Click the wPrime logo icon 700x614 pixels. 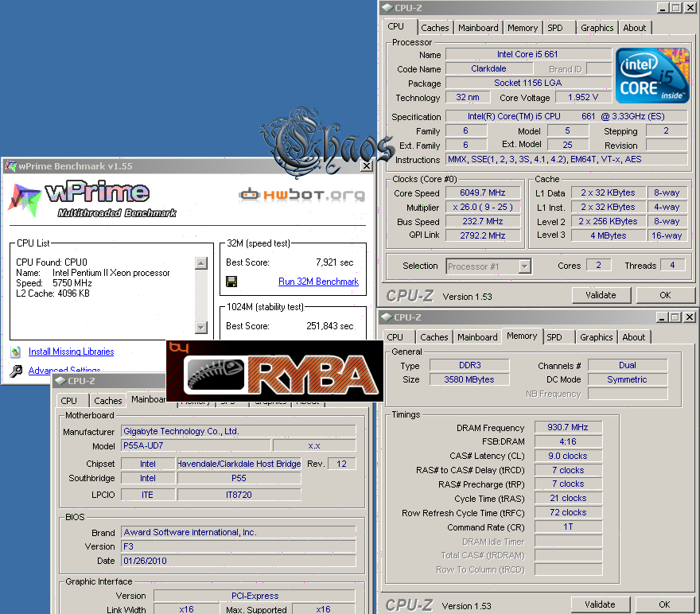[x=25, y=200]
